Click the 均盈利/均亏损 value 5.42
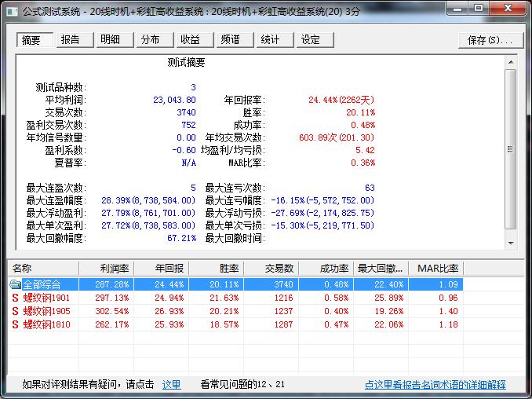 point(365,150)
